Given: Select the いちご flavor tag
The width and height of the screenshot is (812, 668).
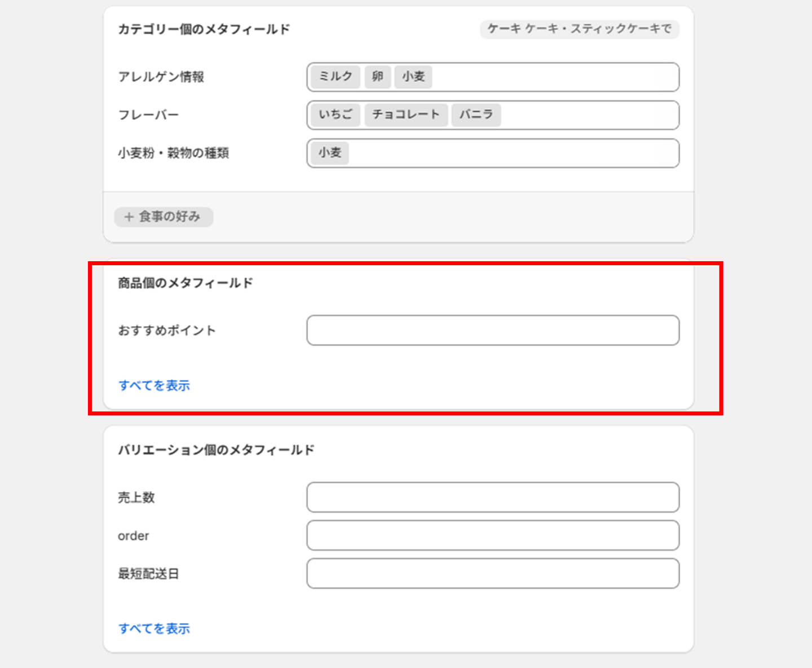Looking at the screenshot, I should point(336,115).
